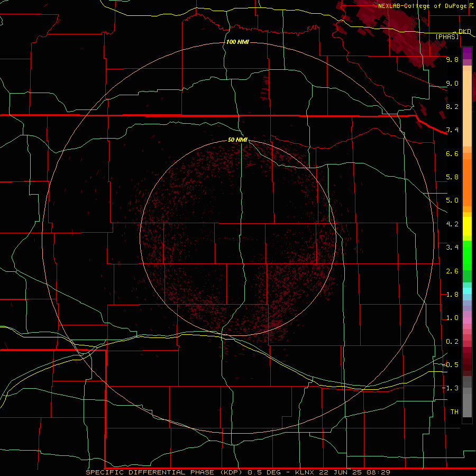Click the 8.2 value on color scale

[452, 106]
